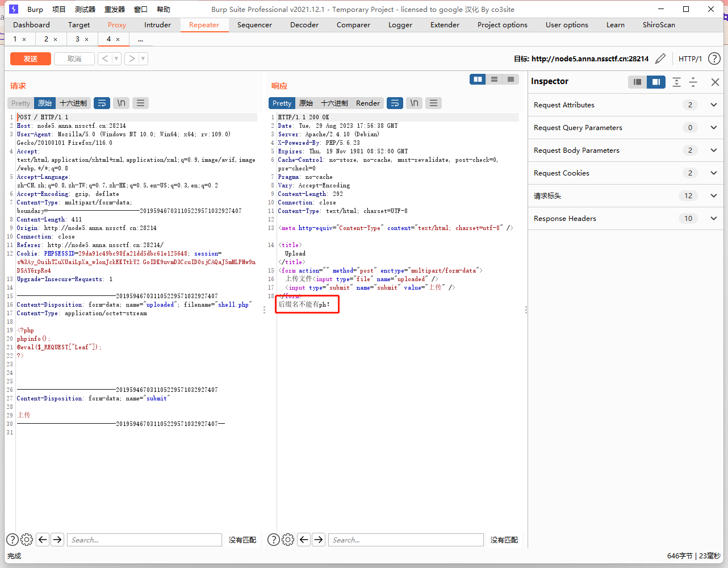
Task: Open the Proxy tab
Action: 117,24
